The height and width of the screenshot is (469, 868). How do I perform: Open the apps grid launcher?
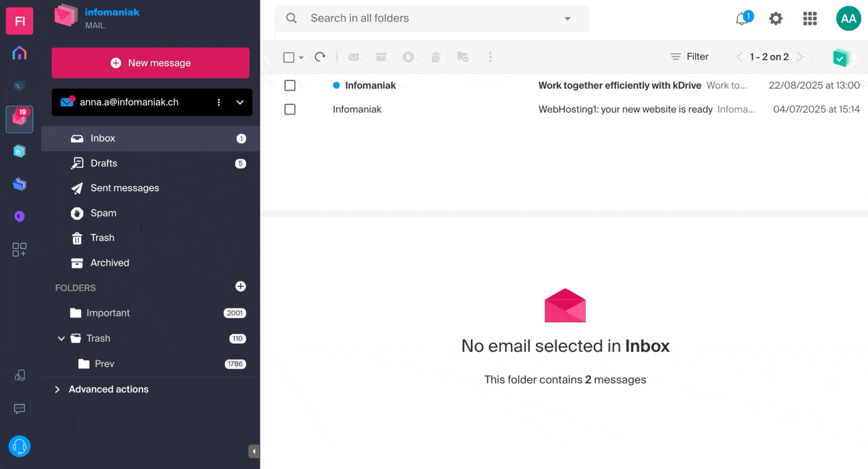810,19
